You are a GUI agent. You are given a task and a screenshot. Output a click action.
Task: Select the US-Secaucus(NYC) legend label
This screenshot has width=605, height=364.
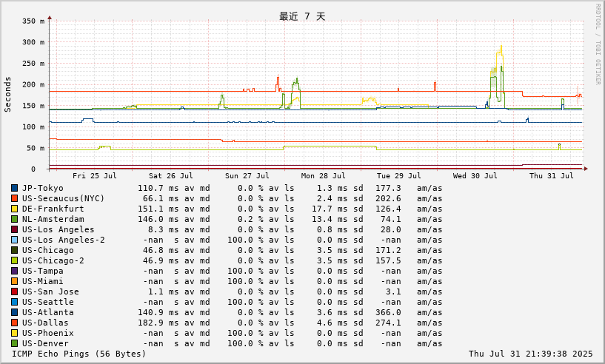coord(63,198)
